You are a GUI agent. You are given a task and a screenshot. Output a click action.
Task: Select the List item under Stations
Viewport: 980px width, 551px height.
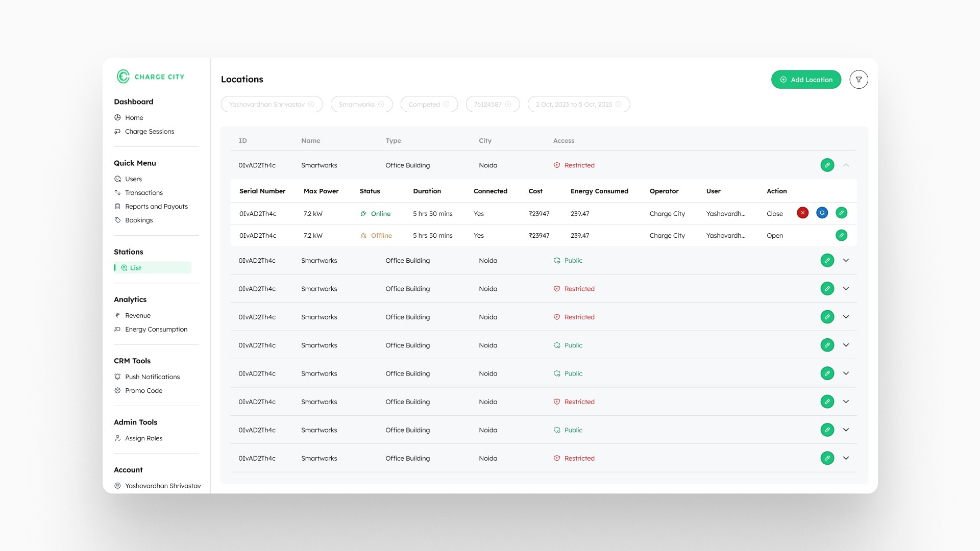point(135,268)
